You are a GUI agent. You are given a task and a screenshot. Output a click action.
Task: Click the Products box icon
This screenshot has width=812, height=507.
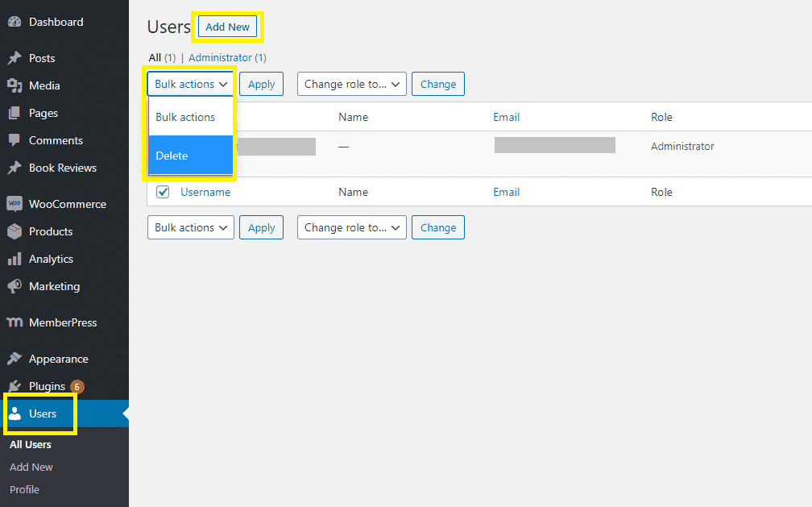14,232
